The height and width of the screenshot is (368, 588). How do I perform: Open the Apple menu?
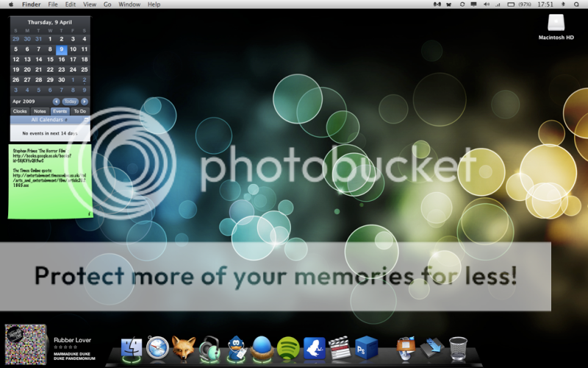pos(11,4)
